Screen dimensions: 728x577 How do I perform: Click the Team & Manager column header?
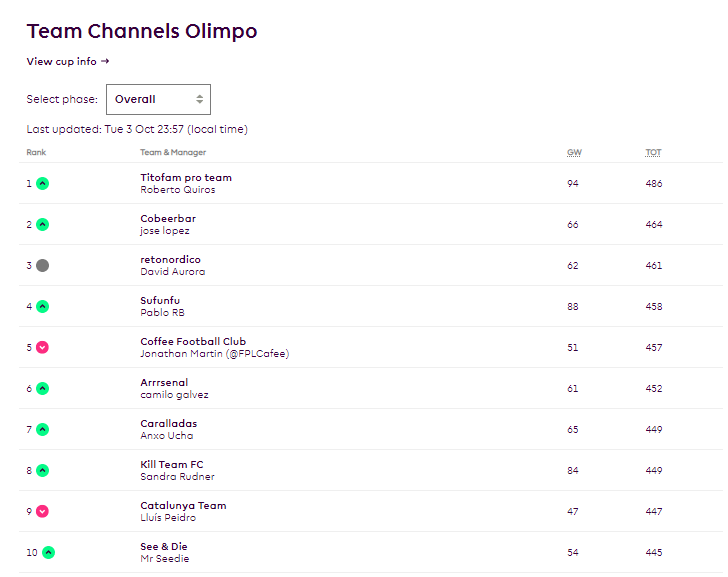point(173,152)
